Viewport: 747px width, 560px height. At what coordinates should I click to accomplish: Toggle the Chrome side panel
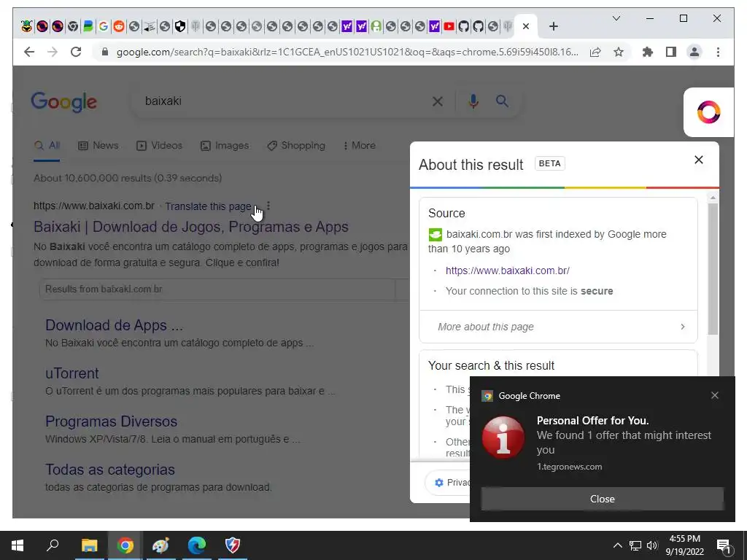671,52
